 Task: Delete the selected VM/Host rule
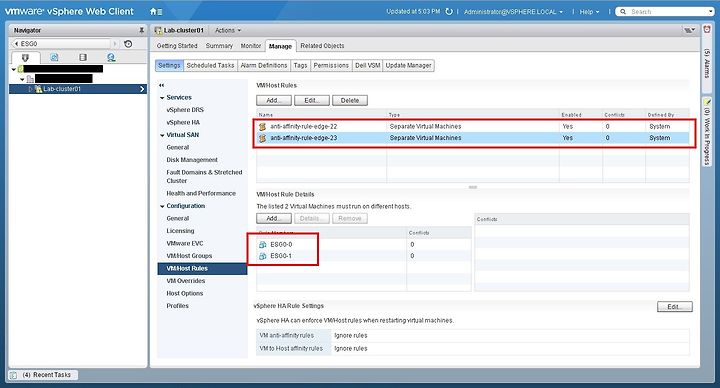(349, 101)
